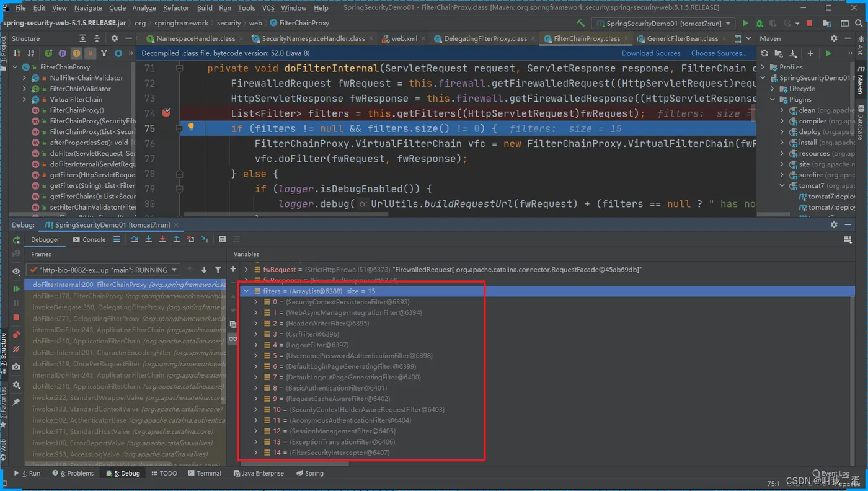Viewport: 868px width, 491px height.
Task: Click Step Into in debugger toolbar
Action: 149,239
